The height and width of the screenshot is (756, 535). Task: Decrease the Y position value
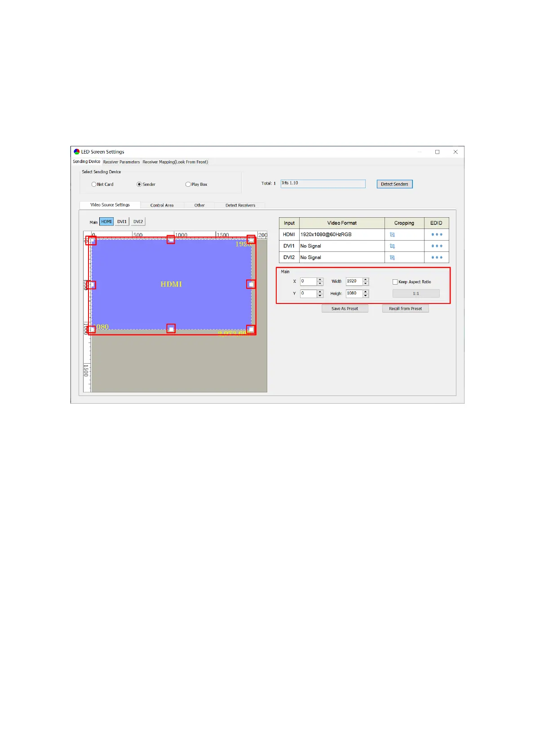pyautogui.click(x=320, y=296)
